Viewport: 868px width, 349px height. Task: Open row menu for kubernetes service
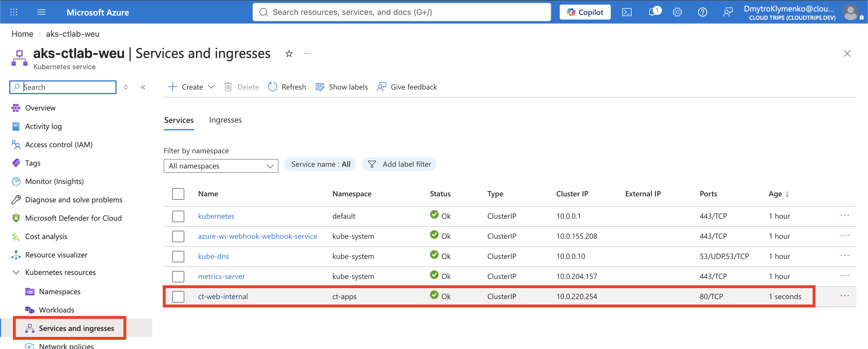pos(844,216)
